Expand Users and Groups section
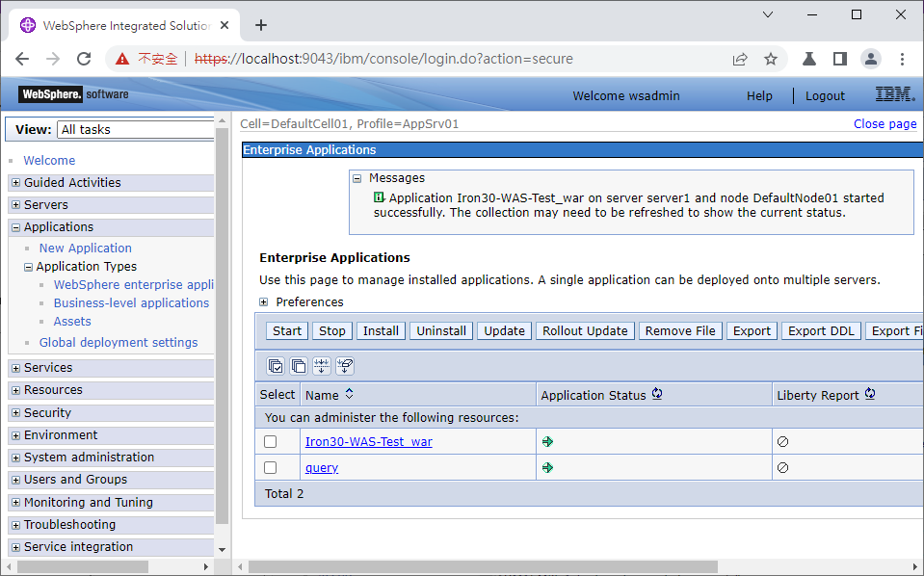924x576 pixels. click(16, 481)
